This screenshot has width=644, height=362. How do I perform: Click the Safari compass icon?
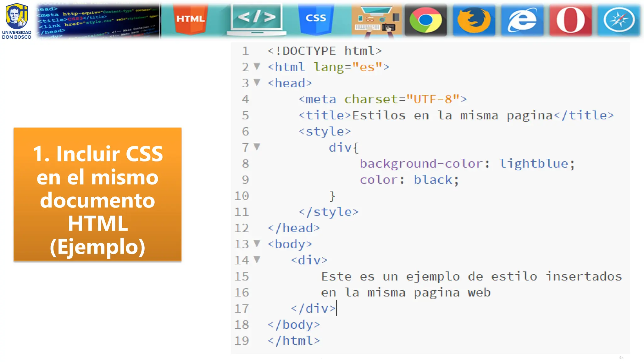click(619, 20)
